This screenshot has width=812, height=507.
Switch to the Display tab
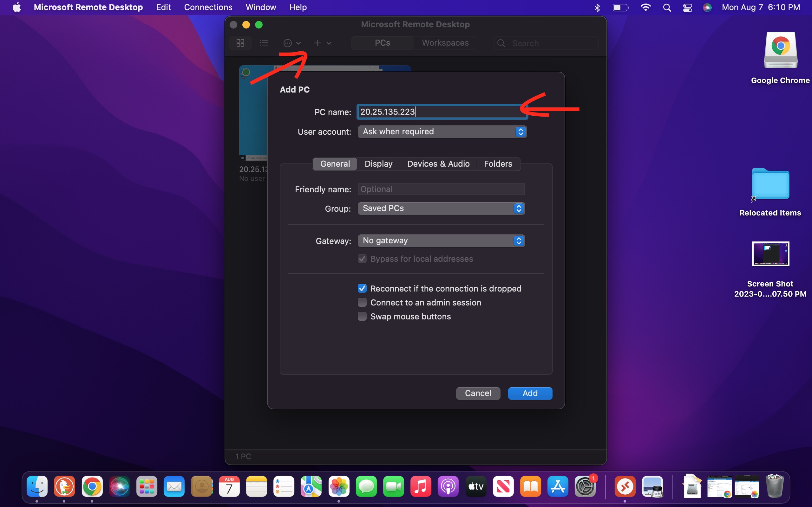coord(378,164)
